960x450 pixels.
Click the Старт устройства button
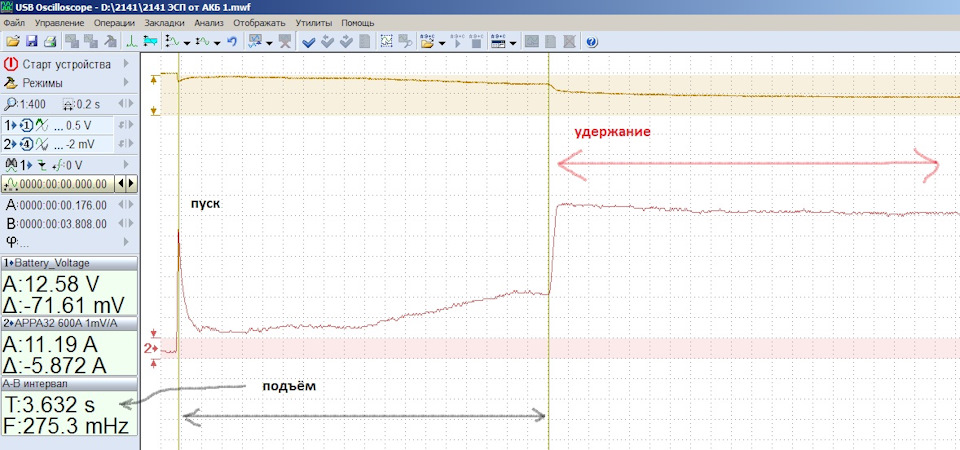pyautogui.click(x=67, y=64)
